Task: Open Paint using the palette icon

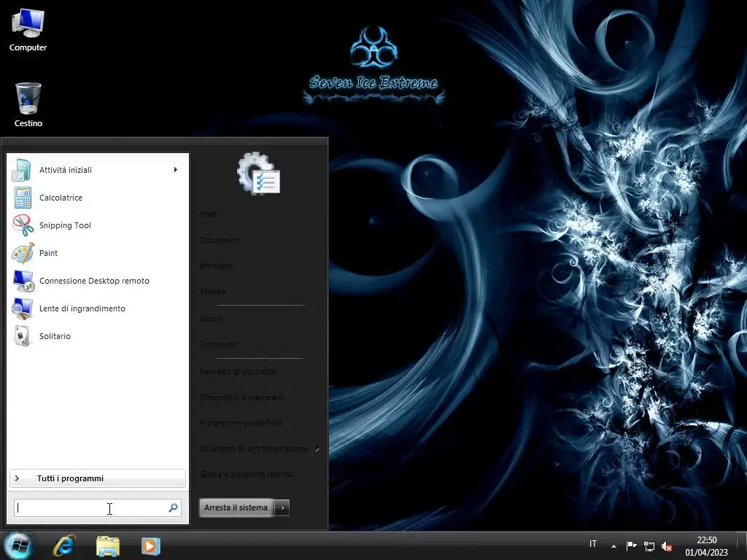Action: pos(23,253)
